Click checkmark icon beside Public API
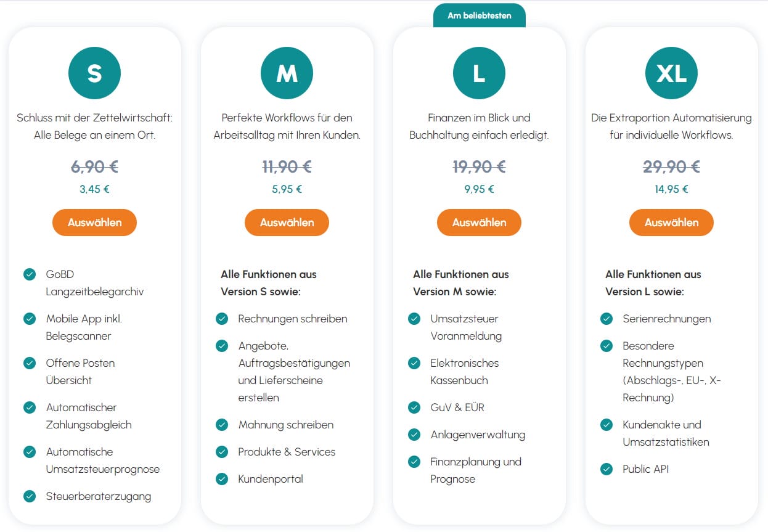Image resolution: width=768 pixels, height=532 pixels. pos(607,469)
